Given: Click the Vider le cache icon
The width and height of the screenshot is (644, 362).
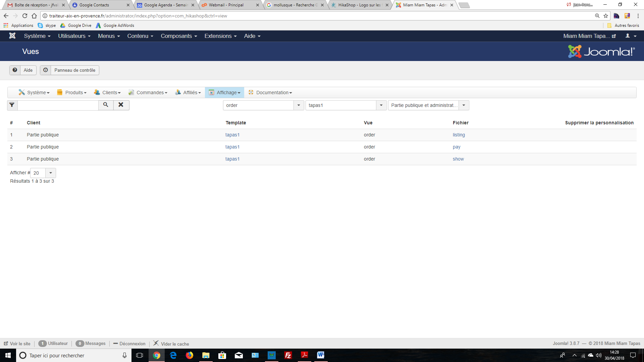Looking at the screenshot, I should coord(156,343).
